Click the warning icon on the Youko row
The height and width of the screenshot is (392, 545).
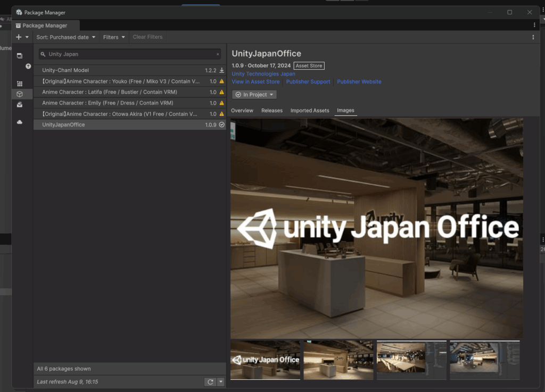click(x=221, y=81)
